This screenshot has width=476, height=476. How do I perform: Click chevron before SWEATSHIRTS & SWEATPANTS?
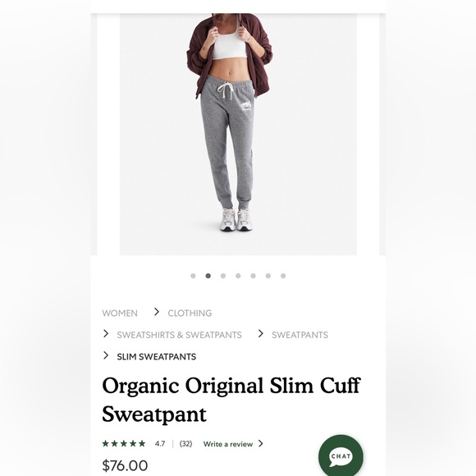(106, 334)
